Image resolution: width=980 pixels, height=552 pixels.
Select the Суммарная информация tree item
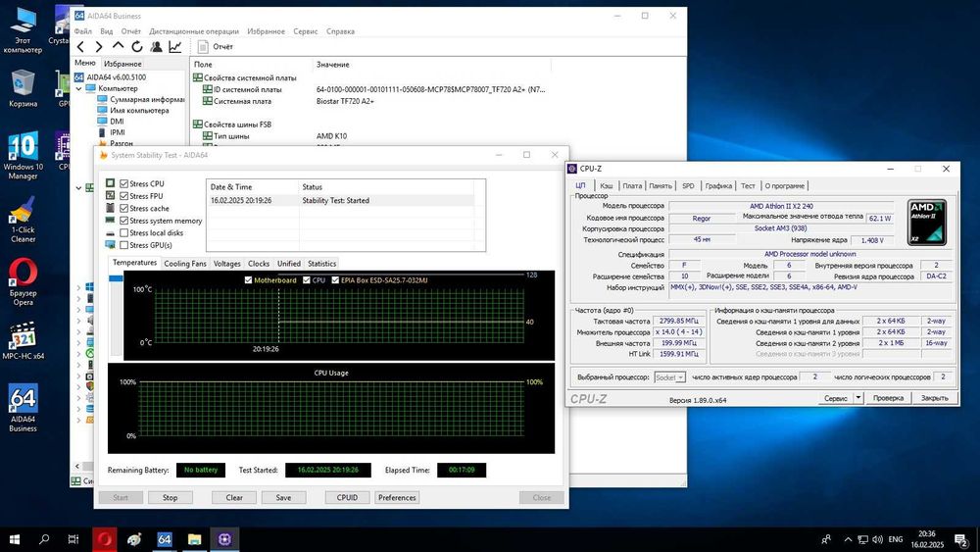coord(141,99)
